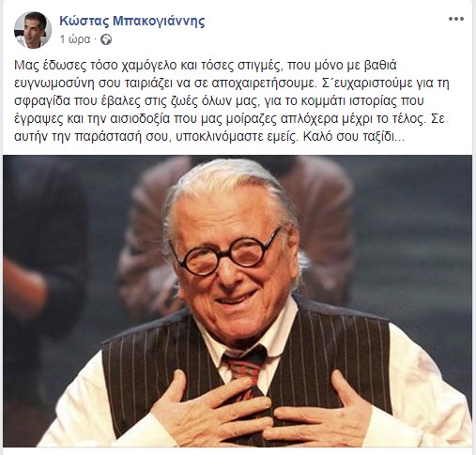Open the Κώστας Μπακογιάννης profile name link

pos(132,21)
